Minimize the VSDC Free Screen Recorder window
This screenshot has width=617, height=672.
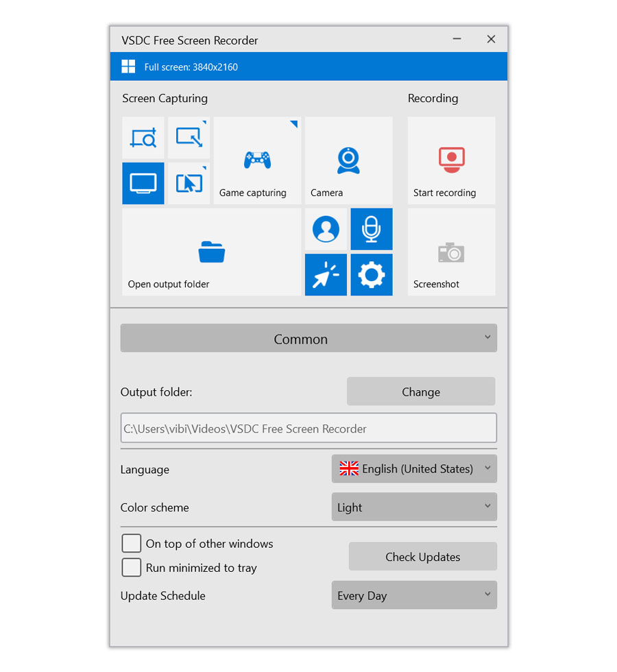pyautogui.click(x=457, y=39)
